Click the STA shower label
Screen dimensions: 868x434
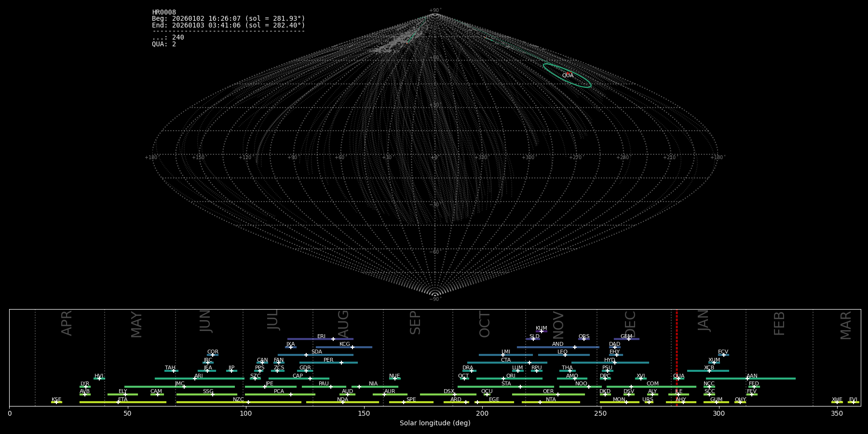click(x=506, y=384)
